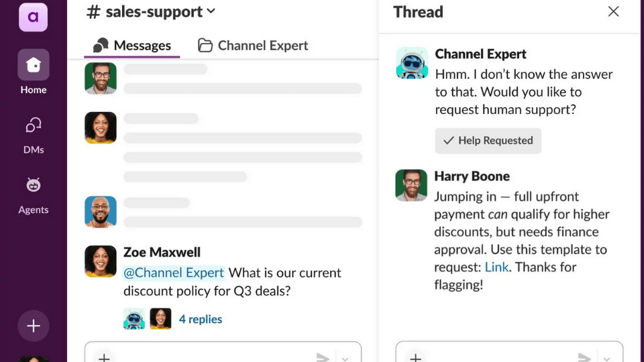Viewport: 644px width, 362px height.
Task: Open send options chevron in channel composer
Action: point(345,358)
